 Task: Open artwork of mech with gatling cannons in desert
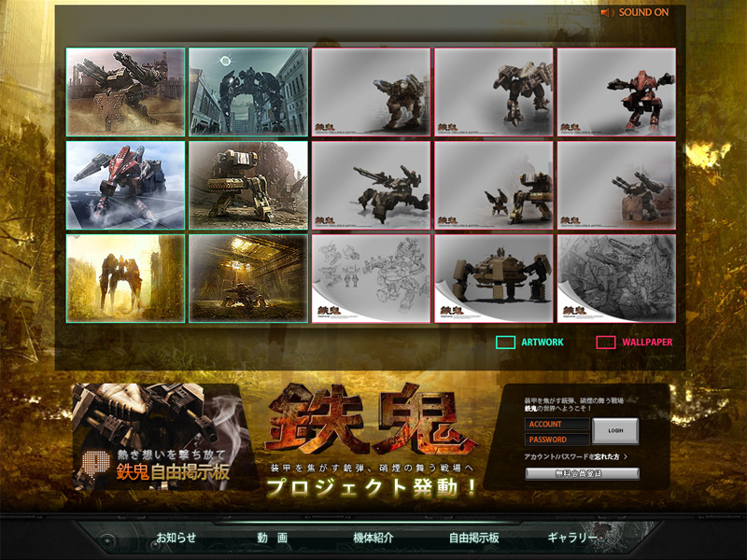tap(126, 91)
